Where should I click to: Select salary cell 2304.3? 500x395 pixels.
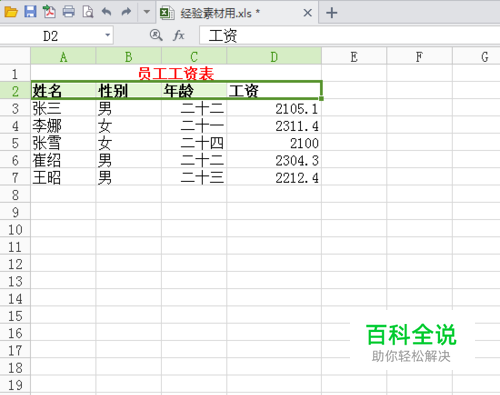[274, 160]
